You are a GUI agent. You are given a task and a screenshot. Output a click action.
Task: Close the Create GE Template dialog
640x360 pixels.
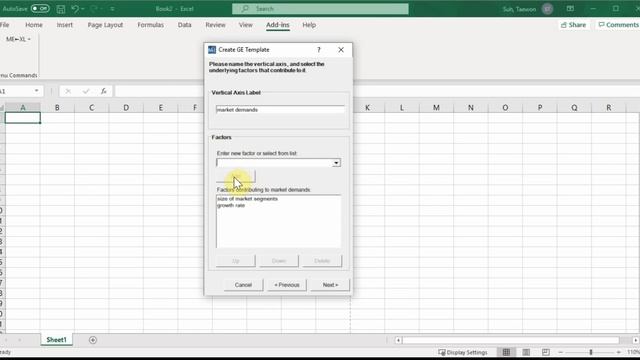coord(341,50)
